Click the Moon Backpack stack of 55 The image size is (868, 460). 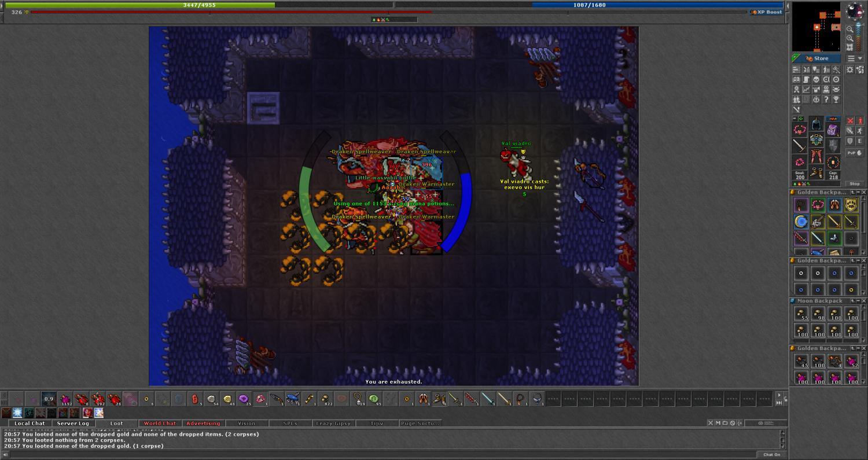coord(801,313)
